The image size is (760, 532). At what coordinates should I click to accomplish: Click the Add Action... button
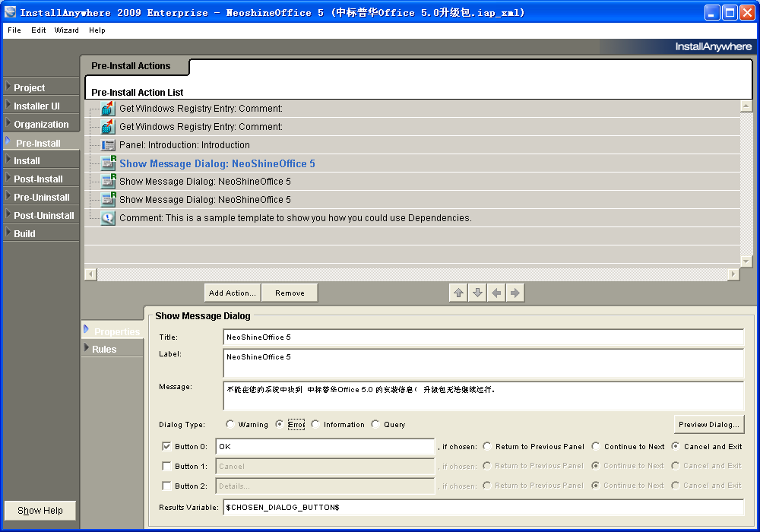[x=232, y=293]
